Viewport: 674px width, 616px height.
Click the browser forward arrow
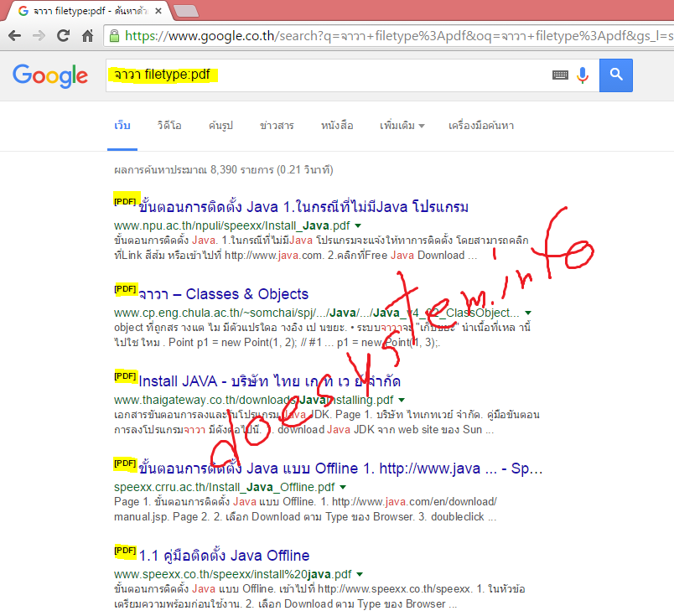click(x=39, y=36)
